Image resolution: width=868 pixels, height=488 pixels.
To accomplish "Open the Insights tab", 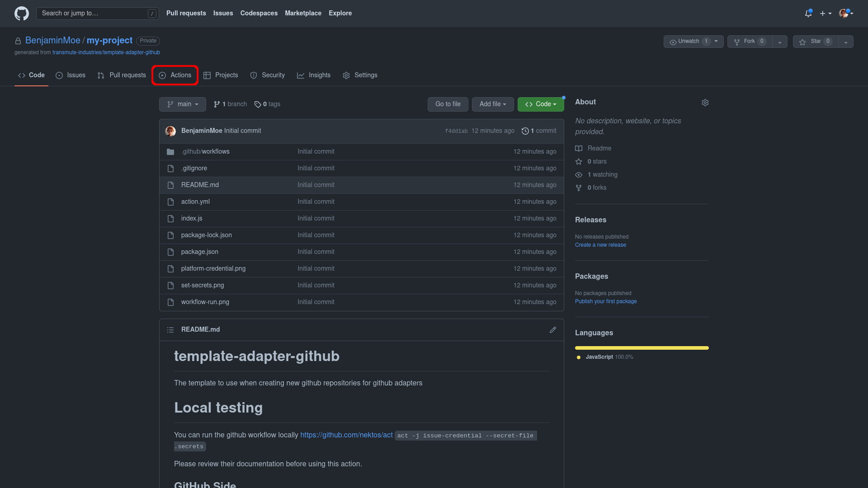I will [x=314, y=75].
